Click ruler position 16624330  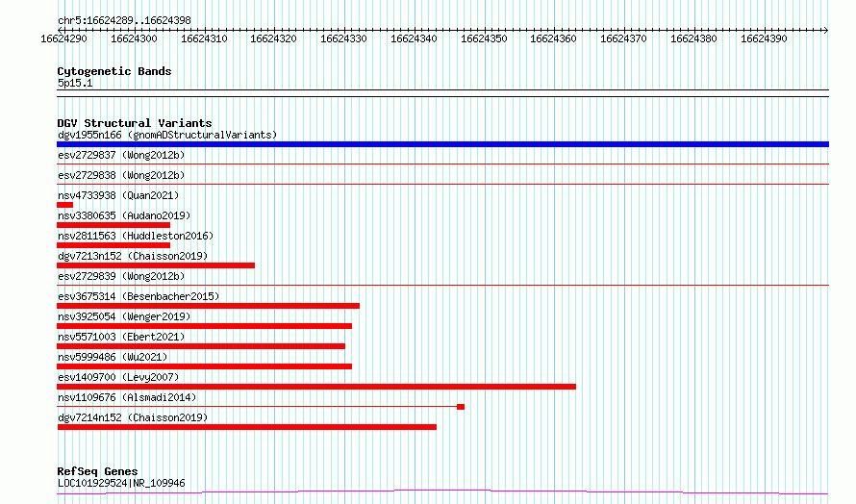(343, 38)
